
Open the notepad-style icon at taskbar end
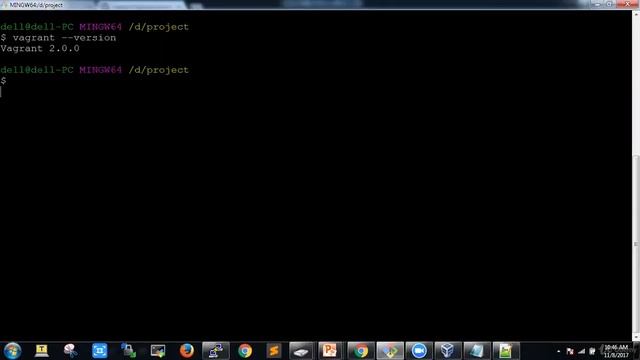(x=506, y=351)
